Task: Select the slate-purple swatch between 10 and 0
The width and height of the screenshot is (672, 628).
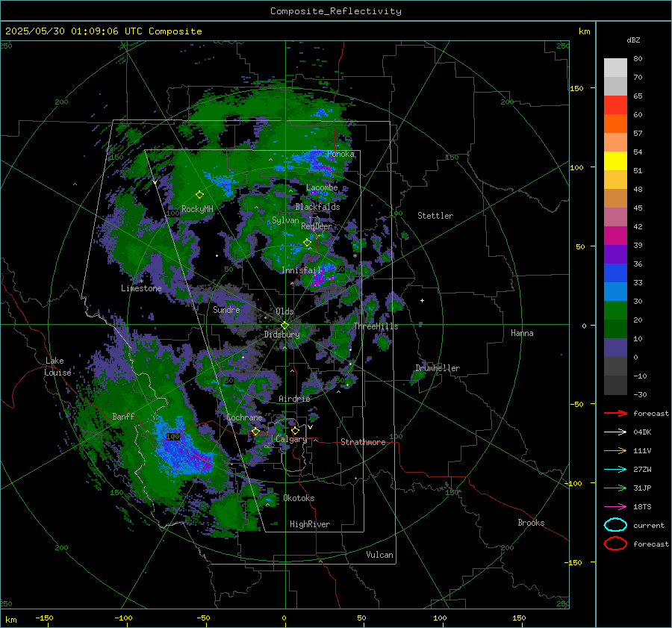Action: coord(615,348)
